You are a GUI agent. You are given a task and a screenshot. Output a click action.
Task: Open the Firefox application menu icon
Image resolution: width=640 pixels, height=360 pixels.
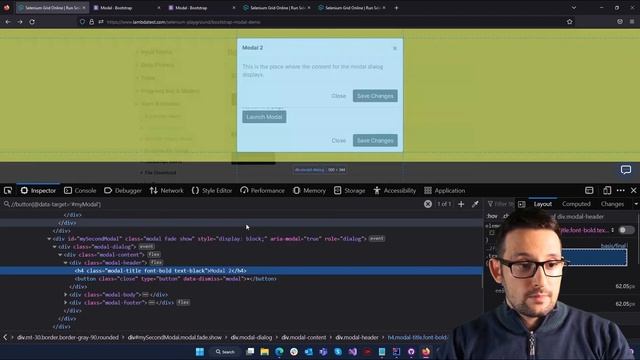[x=632, y=22]
